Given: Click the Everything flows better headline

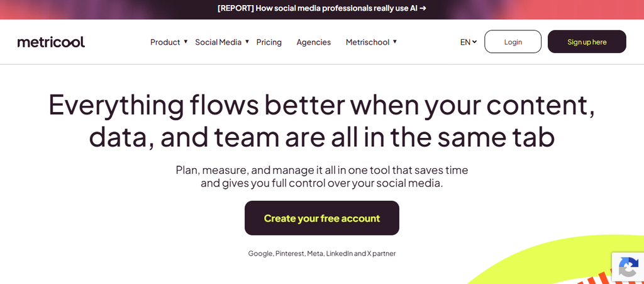Looking at the screenshot, I should pos(321,121).
